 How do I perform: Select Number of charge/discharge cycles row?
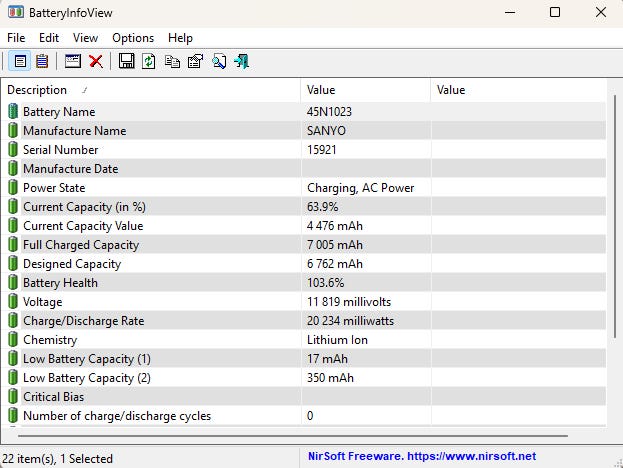tap(304, 416)
